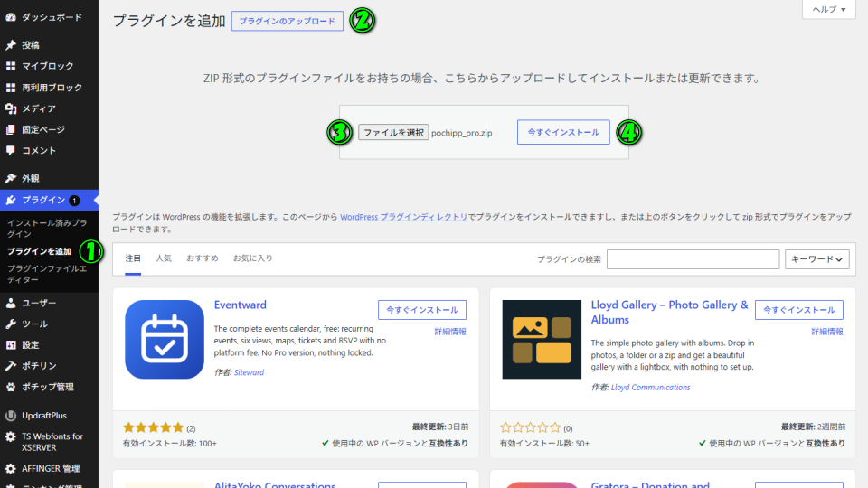Switch to the 注目 tab
This screenshot has width=868, height=488.
133,258
